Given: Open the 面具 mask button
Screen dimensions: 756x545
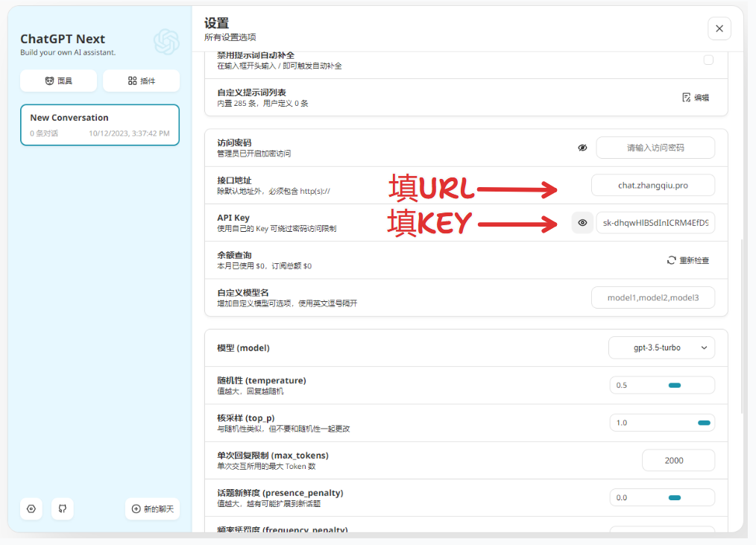Looking at the screenshot, I should click(x=58, y=81).
